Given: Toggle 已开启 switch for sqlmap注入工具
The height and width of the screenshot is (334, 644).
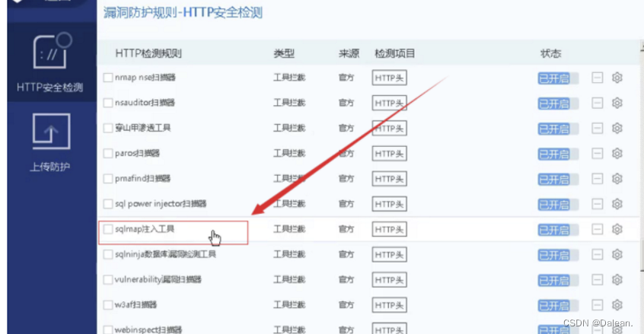Looking at the screenshot, I should click(x=558, y=230).
